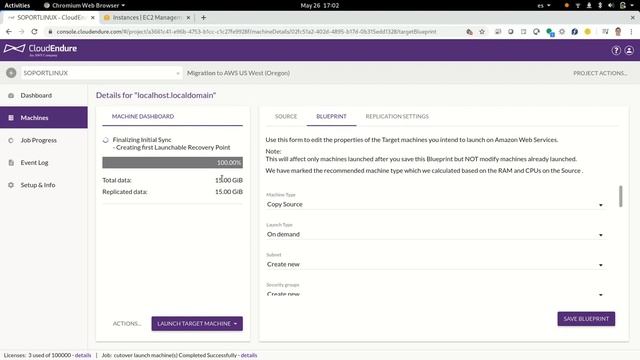
Task: Open Event Log in the sidebar
Action: [x=44, y=162]
